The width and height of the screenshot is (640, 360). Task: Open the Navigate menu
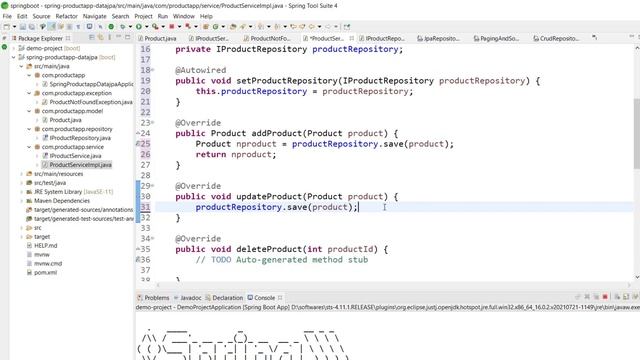tap(94, 16)
